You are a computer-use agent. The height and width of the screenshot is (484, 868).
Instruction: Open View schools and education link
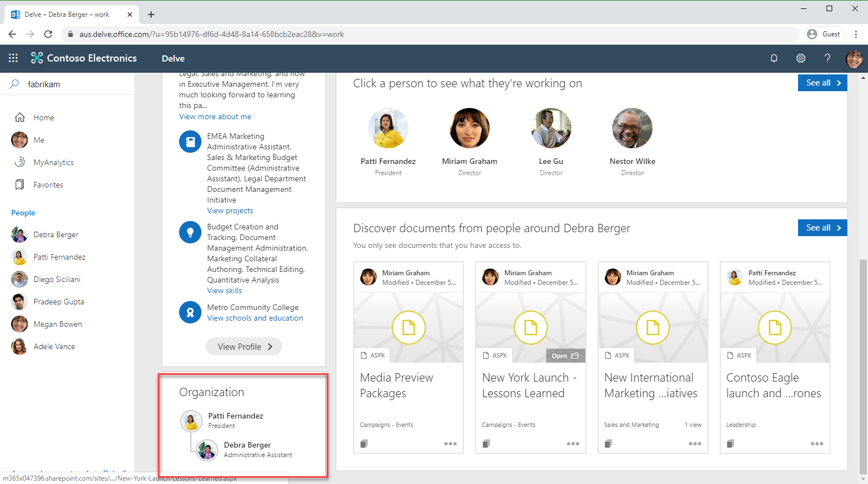point(255,318)
